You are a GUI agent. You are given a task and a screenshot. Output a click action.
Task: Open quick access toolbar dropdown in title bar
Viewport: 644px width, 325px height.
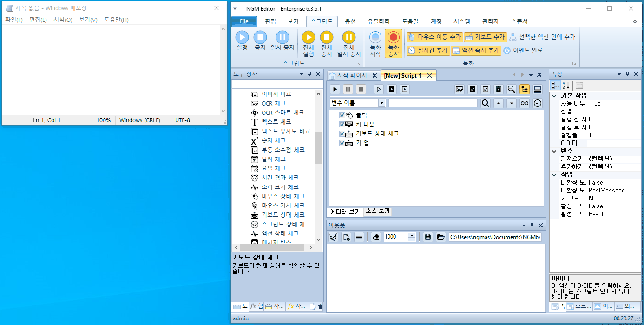click(x=235, y=8)
